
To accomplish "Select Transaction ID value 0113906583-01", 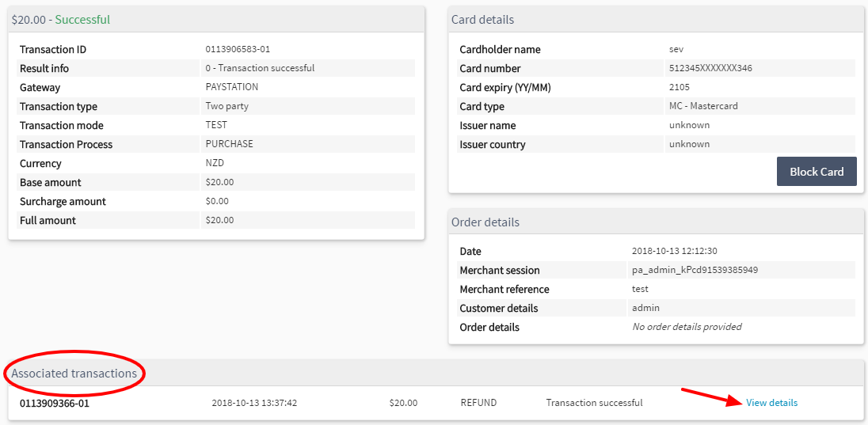I will pos(238,49).
